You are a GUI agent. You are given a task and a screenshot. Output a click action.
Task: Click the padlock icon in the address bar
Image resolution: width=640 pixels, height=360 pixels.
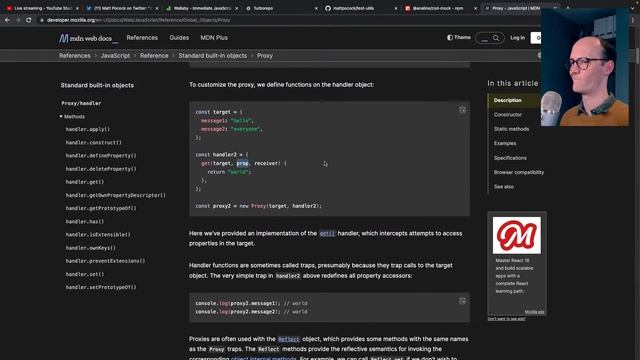(42, 20)
